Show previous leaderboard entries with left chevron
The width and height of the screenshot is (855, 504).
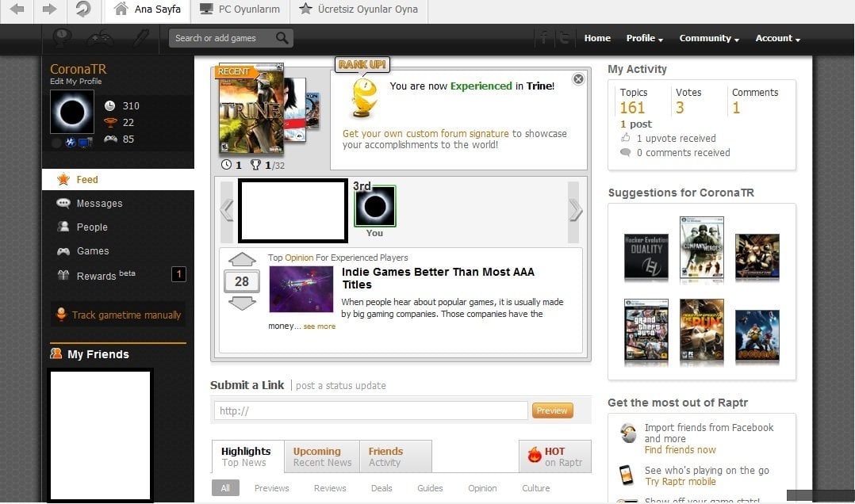pyautogui.click(x=226, y=210)
